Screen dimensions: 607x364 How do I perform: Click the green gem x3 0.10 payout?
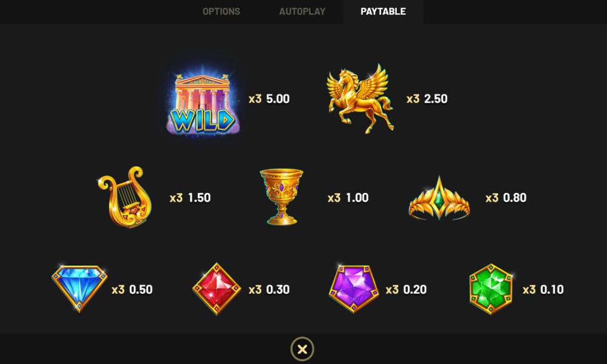click(543, 289)
